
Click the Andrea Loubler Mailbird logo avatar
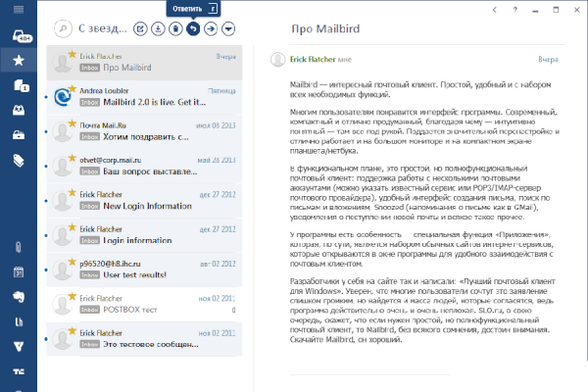63,97
